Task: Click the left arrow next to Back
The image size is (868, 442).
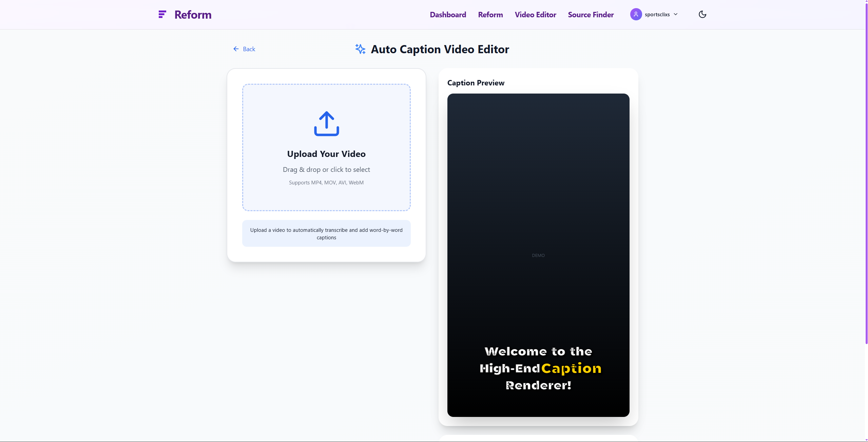Action: pos(236,49)
